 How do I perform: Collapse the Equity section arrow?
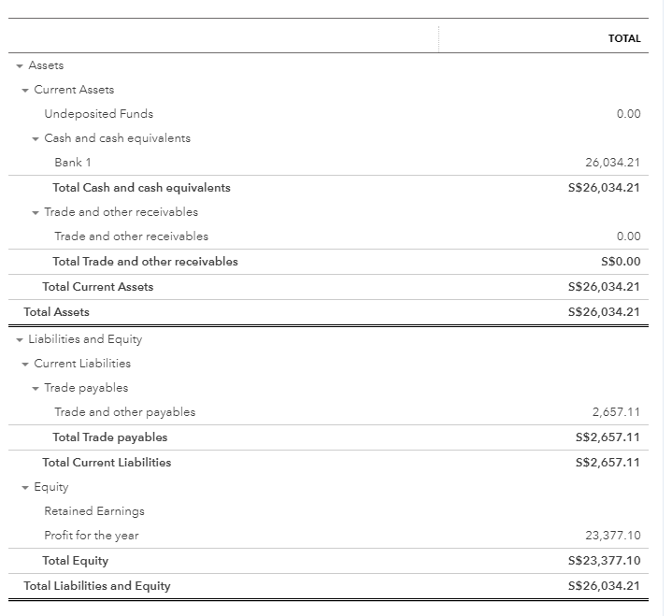(25, 487)
